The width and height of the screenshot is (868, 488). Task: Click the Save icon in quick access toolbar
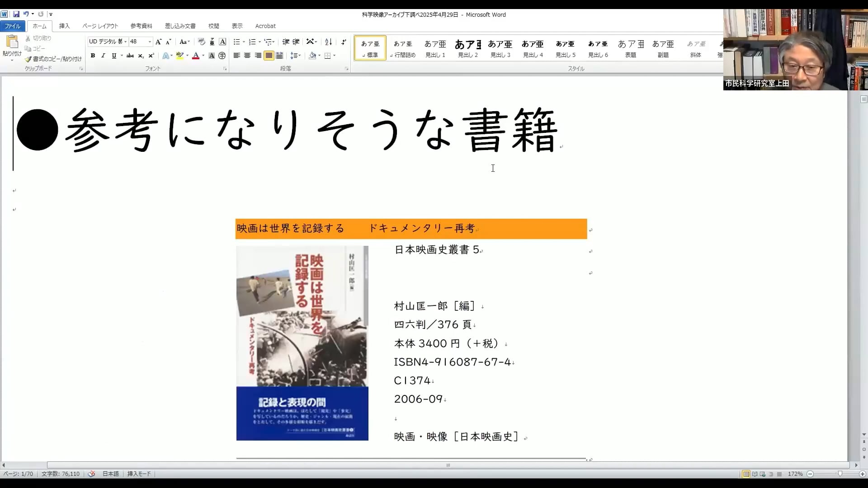click(x=16, y=14)
